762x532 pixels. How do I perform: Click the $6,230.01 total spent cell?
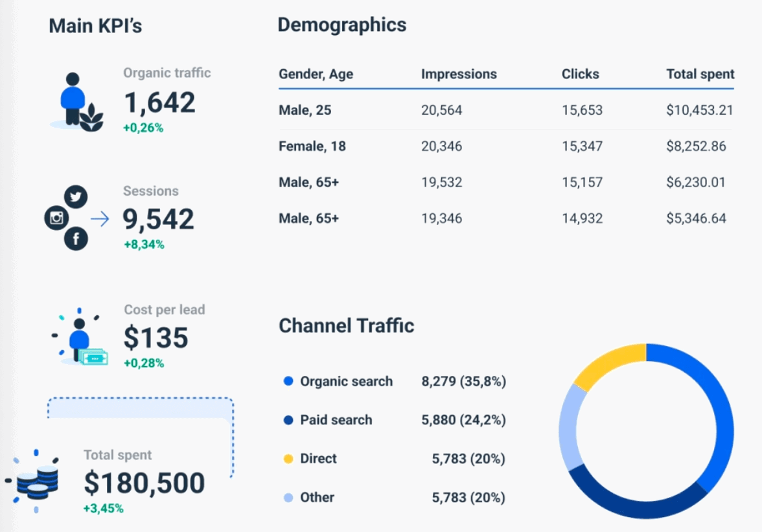click(695, 182)
